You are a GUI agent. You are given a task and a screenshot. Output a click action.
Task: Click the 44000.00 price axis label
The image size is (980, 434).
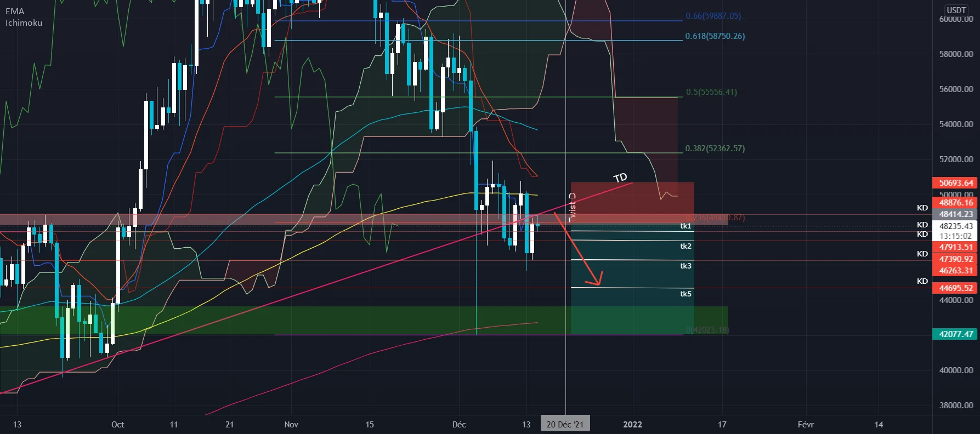(956, 300)
